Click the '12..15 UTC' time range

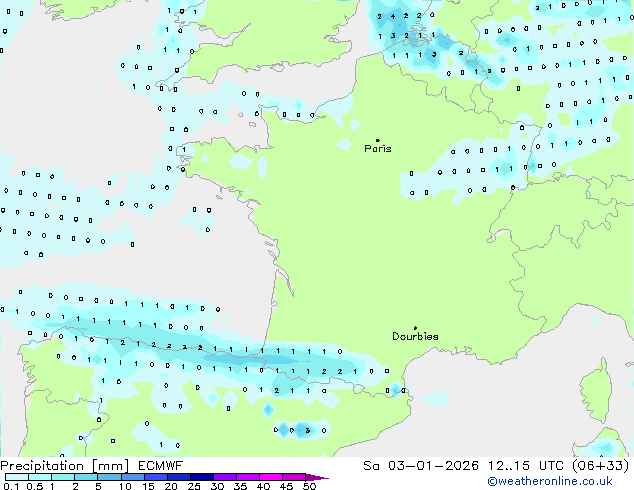tap(526, 466)
